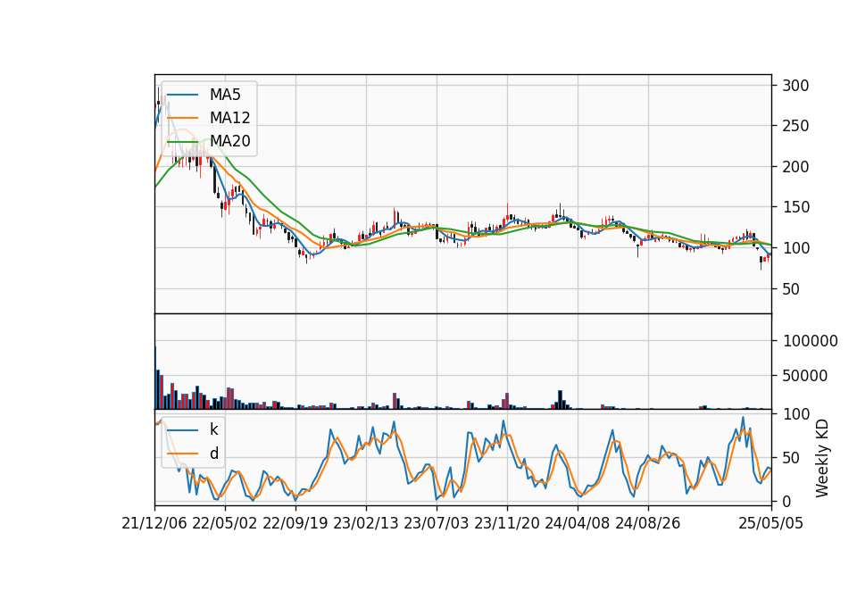Click the 25/05/05 date label
This screenshot has width=857, height=616.
(771, 524)
